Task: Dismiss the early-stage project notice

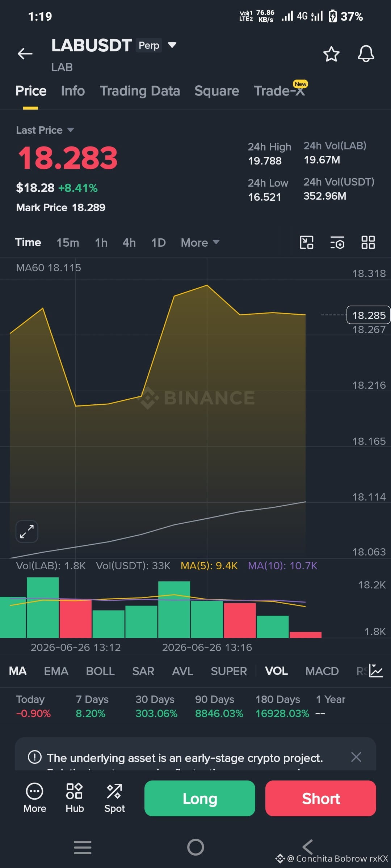Action: pos(356,757)
